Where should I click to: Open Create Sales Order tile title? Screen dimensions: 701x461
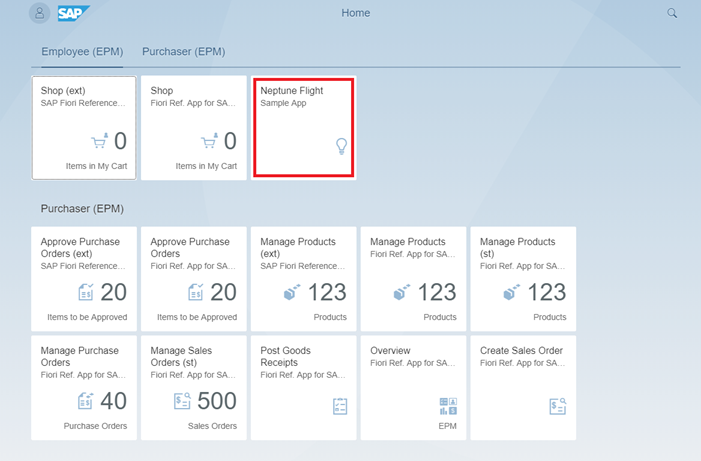tap(521, 351)
